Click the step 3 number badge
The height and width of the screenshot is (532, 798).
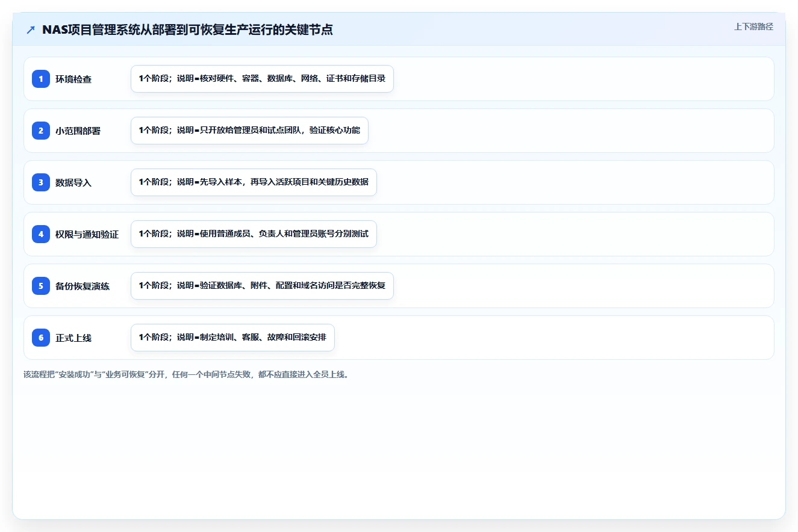(x=41, y=182)
